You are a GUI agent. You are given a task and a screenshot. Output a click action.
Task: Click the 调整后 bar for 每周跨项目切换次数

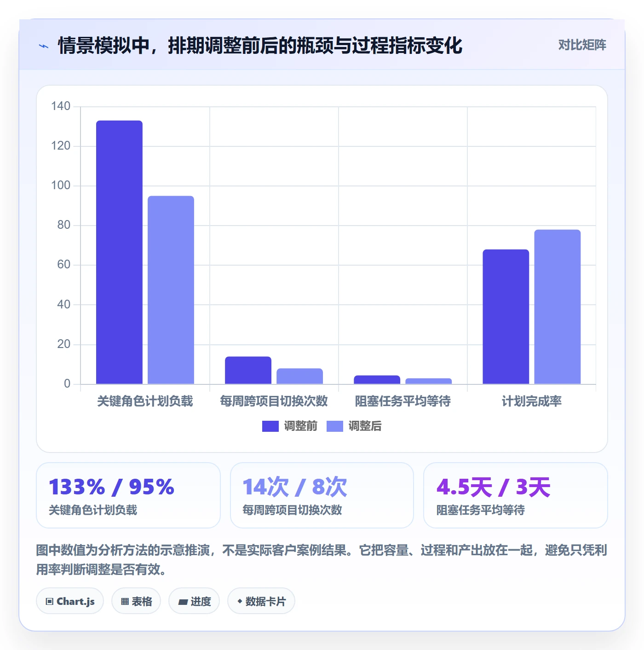(299, 376)
